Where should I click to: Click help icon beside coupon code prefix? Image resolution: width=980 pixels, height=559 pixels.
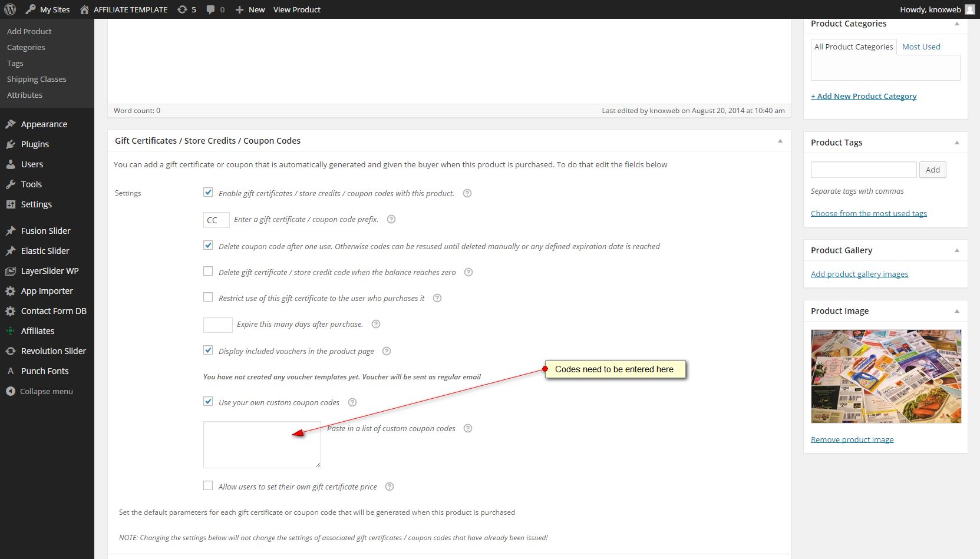point(391,219)
